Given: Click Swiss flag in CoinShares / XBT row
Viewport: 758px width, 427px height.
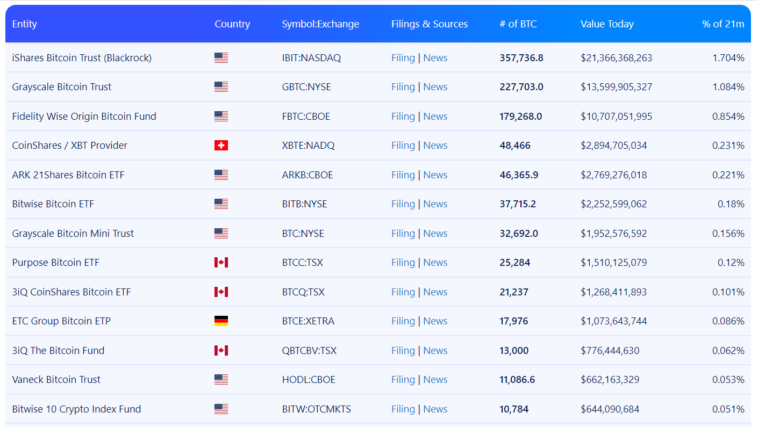Looking at the screenshot, I should point(221,146).
